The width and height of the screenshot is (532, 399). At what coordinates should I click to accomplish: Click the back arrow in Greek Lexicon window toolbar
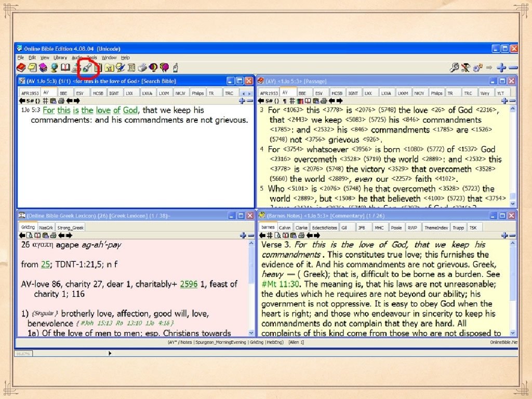click(22, 235)
